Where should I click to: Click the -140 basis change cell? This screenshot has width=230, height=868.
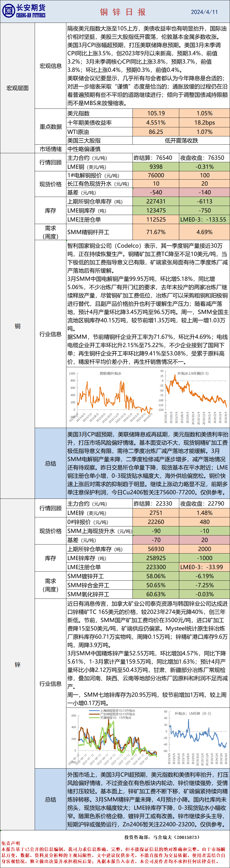tap(204, 192)
